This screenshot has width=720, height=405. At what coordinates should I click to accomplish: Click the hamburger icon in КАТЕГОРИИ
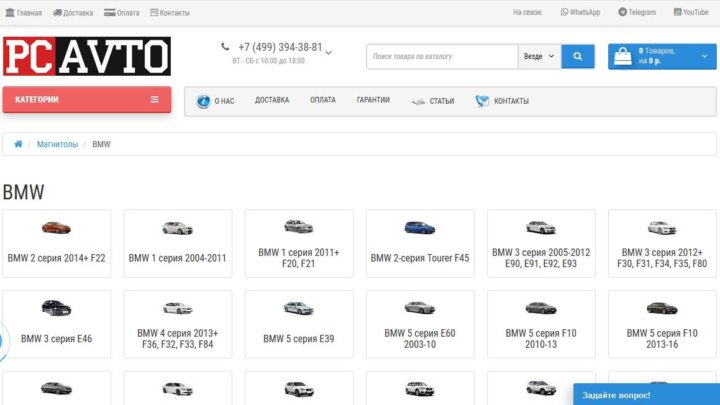[155, 99]
